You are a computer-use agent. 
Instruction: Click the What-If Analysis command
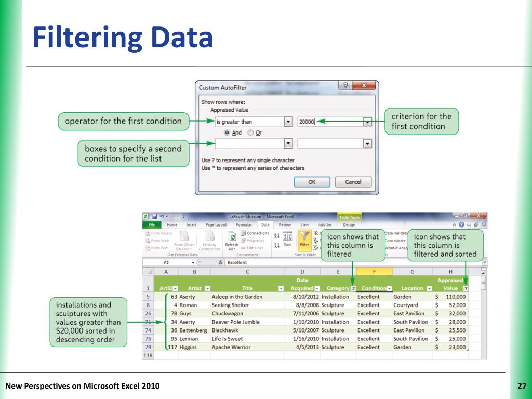[x=395, y=248]
